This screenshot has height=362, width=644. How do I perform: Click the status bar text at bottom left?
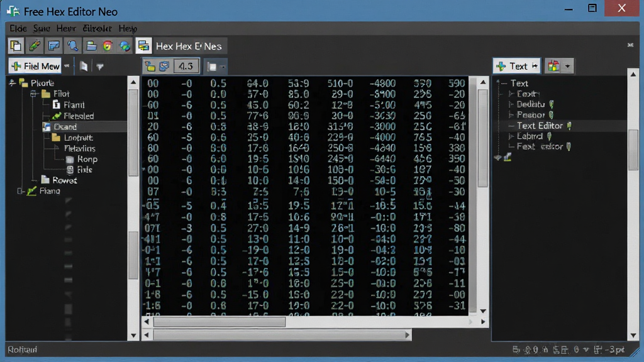pos(22,349)
